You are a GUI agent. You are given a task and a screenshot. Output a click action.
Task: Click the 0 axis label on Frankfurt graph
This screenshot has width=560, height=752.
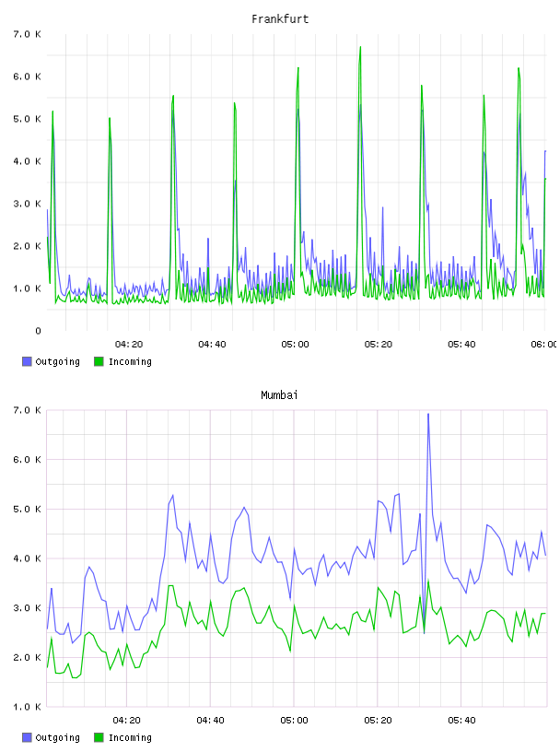[x=38, y=331]
